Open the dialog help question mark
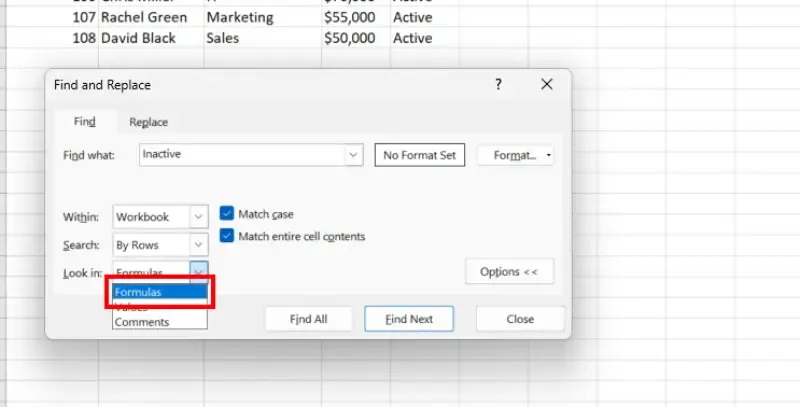 [x=498, y=84]
